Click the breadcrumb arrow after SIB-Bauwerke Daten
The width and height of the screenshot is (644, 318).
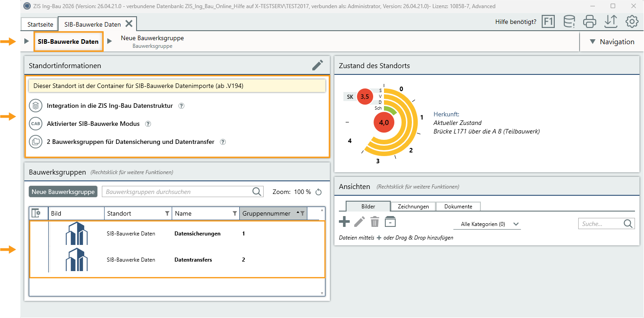coord(110,41)
